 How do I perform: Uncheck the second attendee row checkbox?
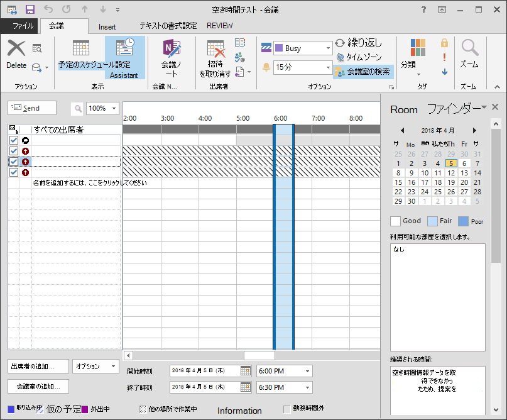pyautogui.click(x=14, y=151)
